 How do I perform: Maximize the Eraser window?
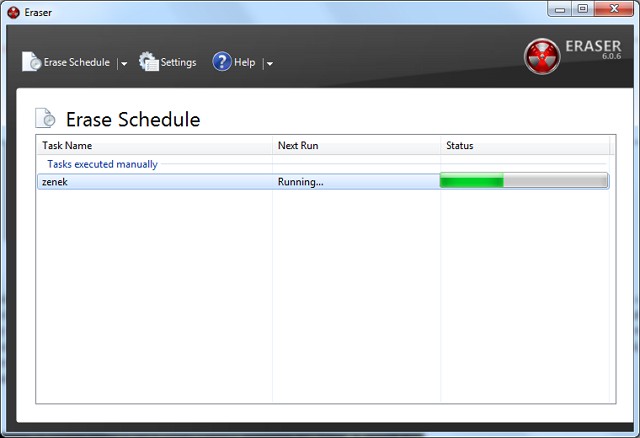tap(583, 9)
